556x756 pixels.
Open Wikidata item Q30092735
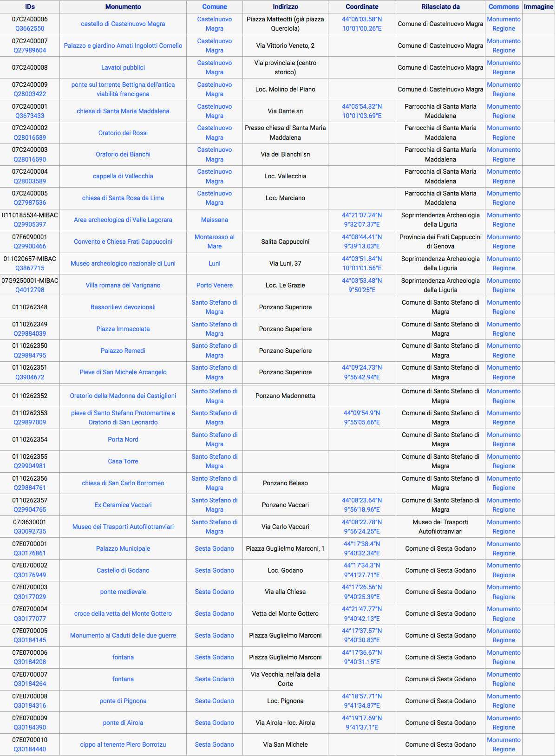pyautogui.click(x=30, y=531)
